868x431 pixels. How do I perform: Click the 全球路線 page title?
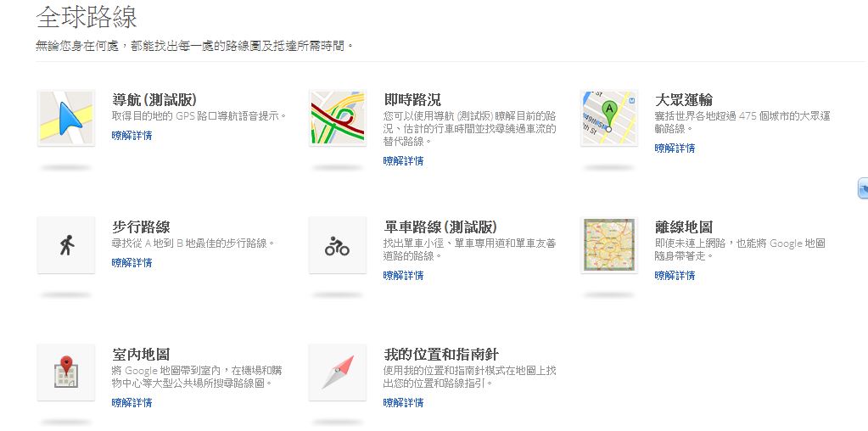click(x=87, y=17)
